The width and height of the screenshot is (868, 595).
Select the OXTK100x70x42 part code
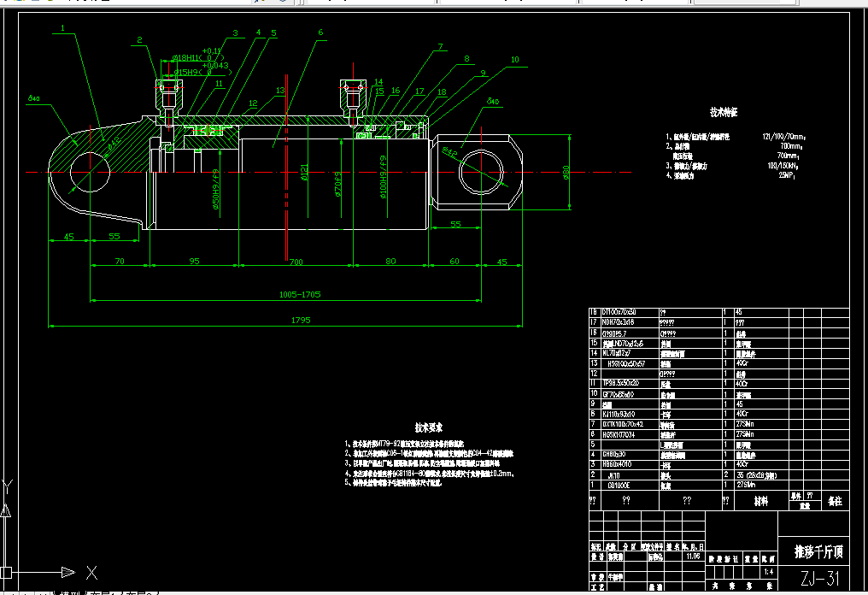pos(623,424)
